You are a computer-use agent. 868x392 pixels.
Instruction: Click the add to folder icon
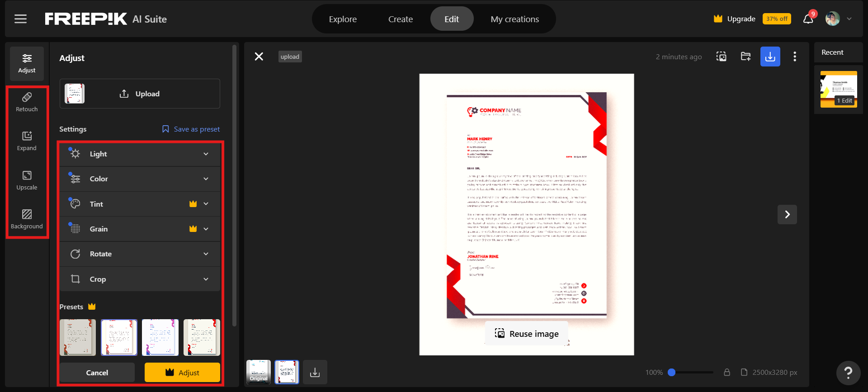pos(746,57)
